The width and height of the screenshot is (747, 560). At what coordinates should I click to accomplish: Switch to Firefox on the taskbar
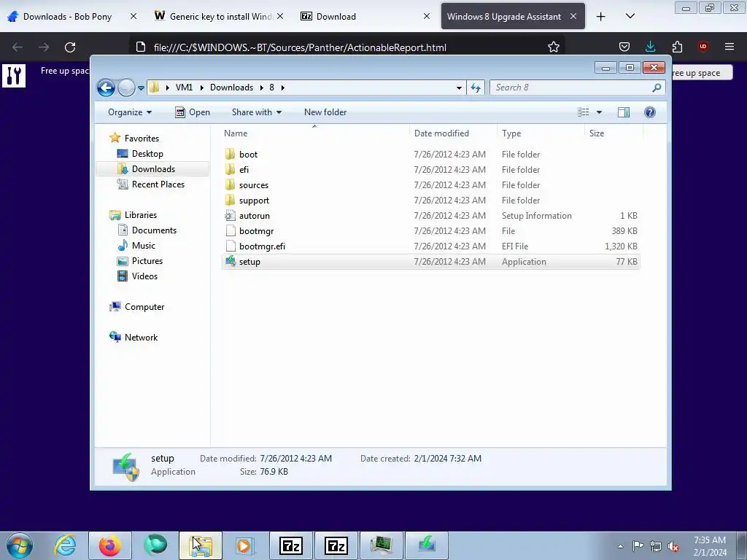[110, 545]
